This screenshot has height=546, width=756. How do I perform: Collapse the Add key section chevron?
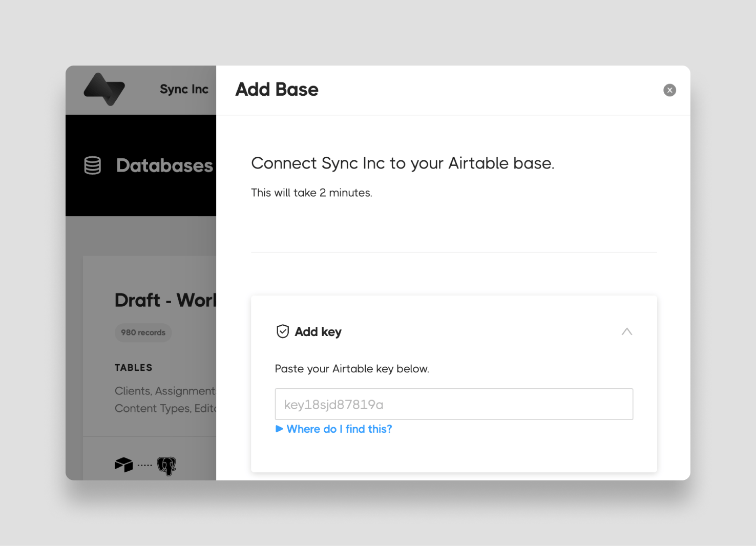[627, 331]
